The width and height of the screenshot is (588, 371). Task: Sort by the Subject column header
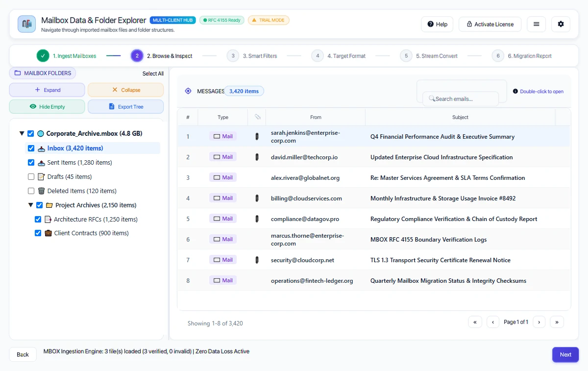click(x=460, y=117)
